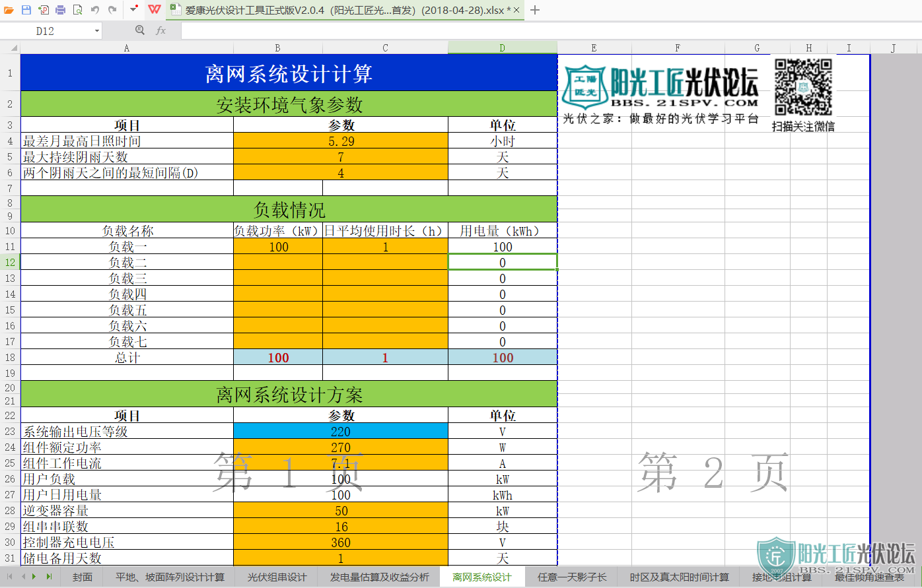Select column D header

[503, 48]
